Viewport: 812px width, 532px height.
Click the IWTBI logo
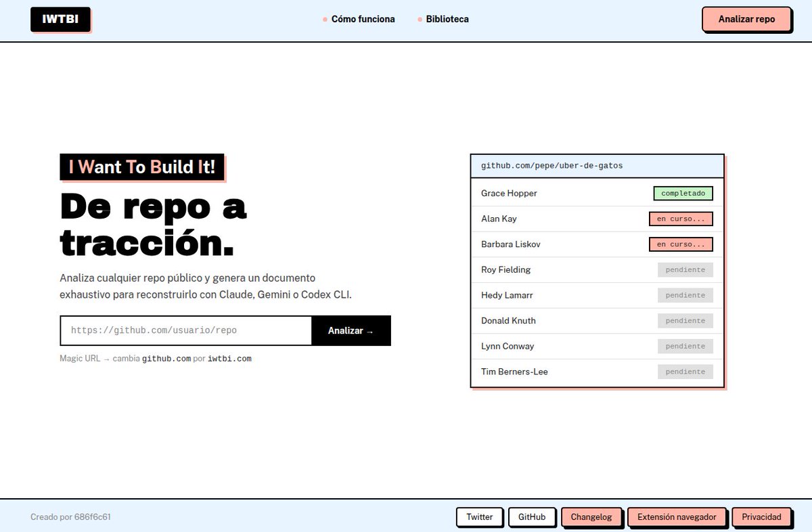click(x=60, y=19)
